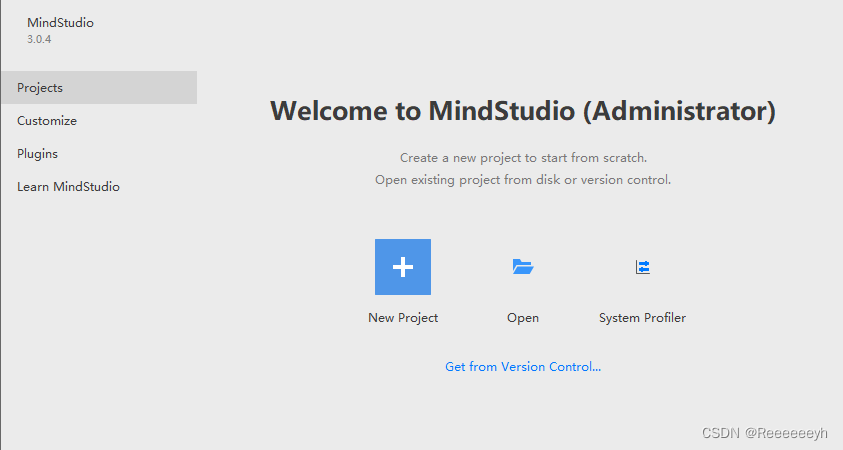Viewport: 843px width, 450px height.
Task: Select the Projects tab in sidebar
Action: pyautogui.click(x=99, y=88)
